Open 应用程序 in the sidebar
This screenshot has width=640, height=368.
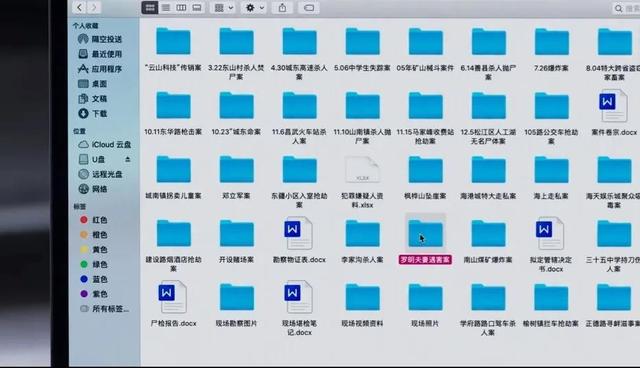click(101, 69)
